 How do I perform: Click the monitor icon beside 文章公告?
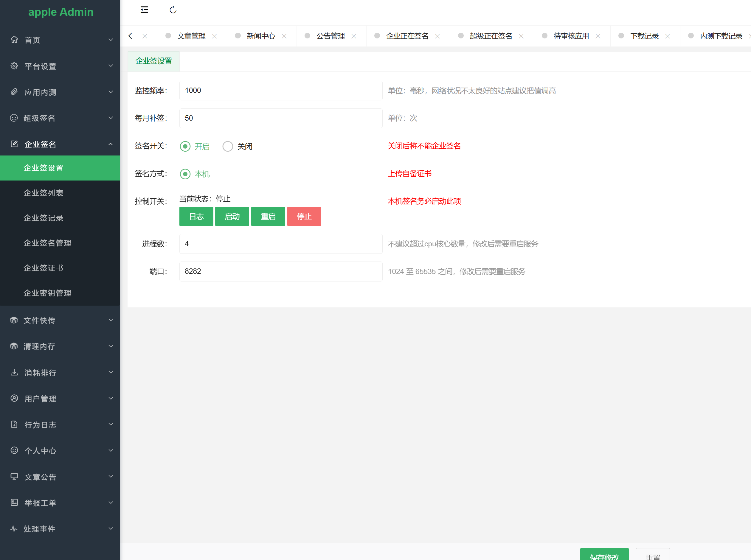coord(14,476)
